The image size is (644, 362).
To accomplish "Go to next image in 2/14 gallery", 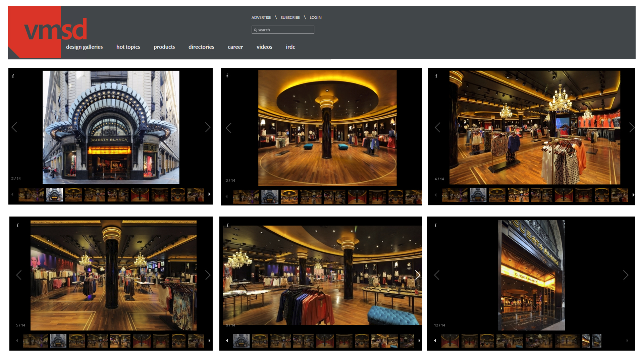I will 208,127.
